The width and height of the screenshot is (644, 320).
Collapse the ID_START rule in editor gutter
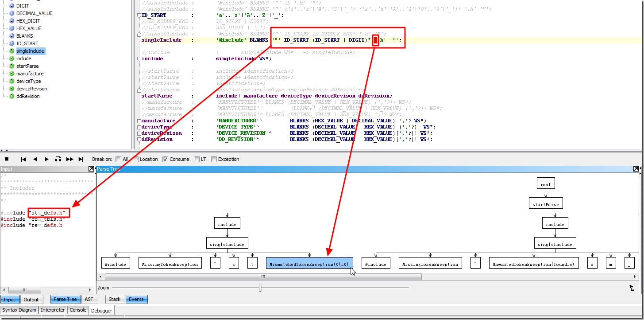(x=139, y=15)
